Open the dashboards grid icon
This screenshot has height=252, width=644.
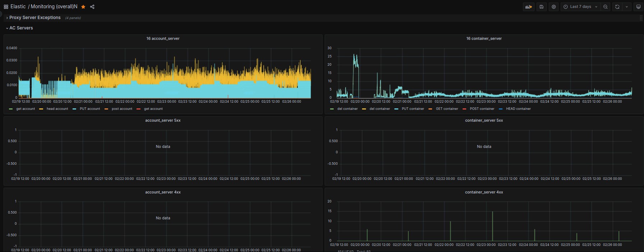[x=6, y=7]
